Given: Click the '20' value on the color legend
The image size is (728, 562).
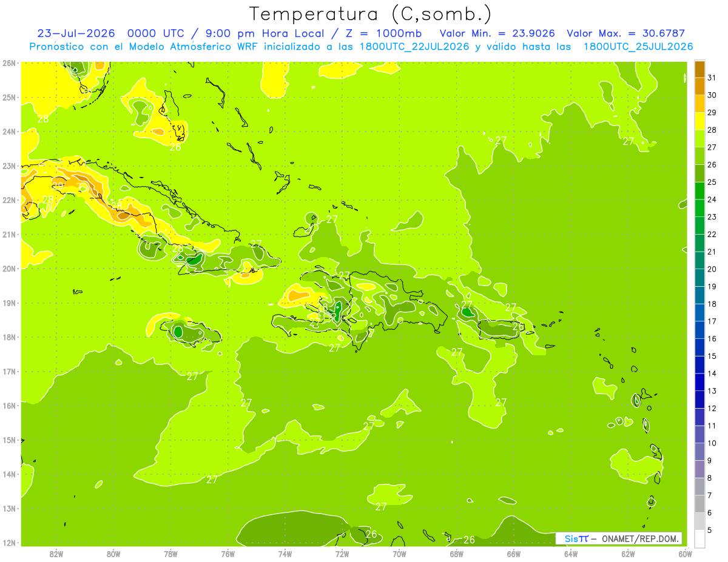Looking at the screenshot, I should (x=712, y=269).
